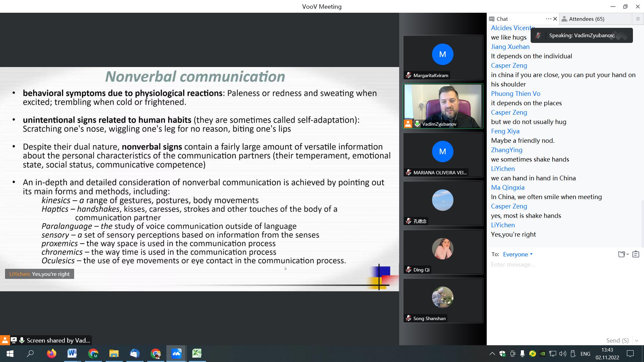The image size is (644, 362).
Task: Open Excel from the taskbar
Action: 197,354
